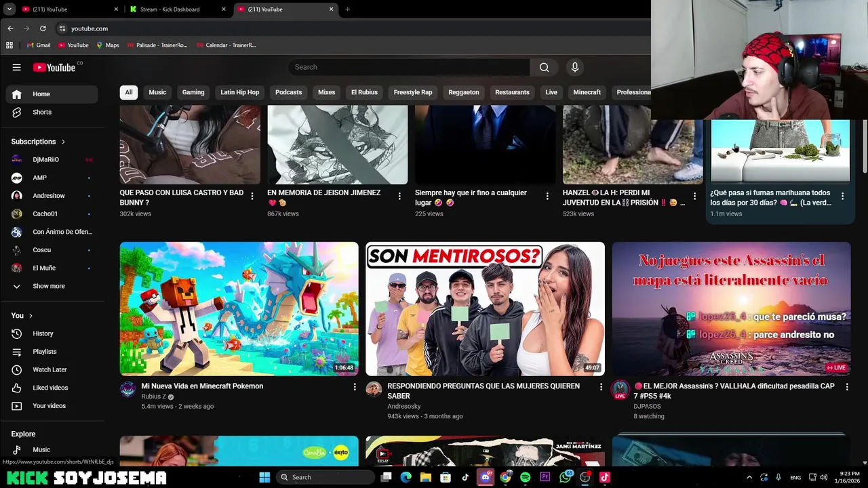The height and width of the screenshot is (488, 868).
Task: Open Discord from the taskbar
Action: (485, 477)
